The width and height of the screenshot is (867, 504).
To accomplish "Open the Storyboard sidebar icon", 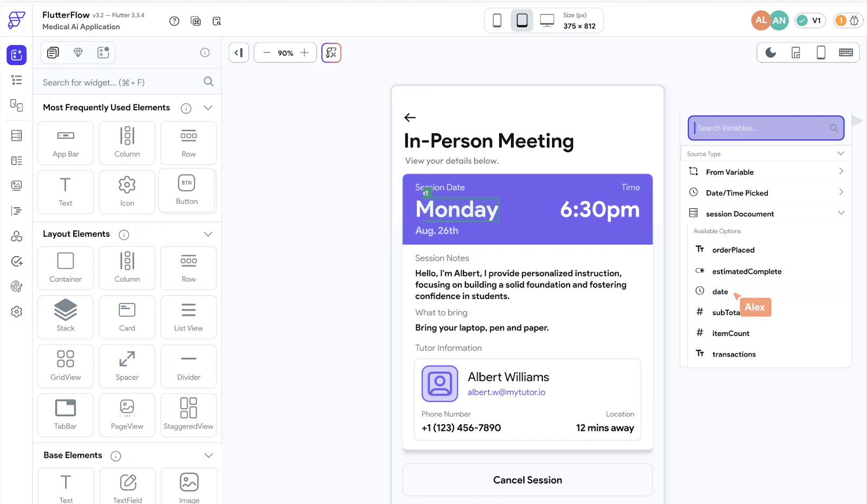I will click(17, 105).
